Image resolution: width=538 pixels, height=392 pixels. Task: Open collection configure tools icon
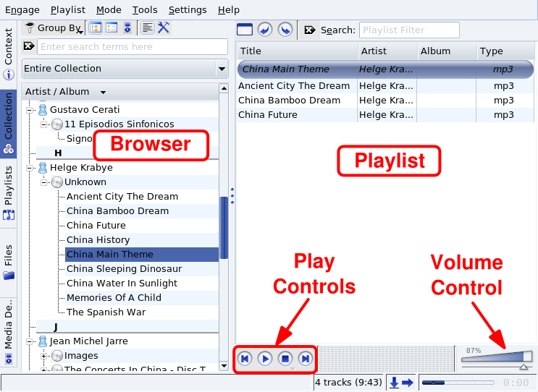pyautogui.click(x=164, y=28)
